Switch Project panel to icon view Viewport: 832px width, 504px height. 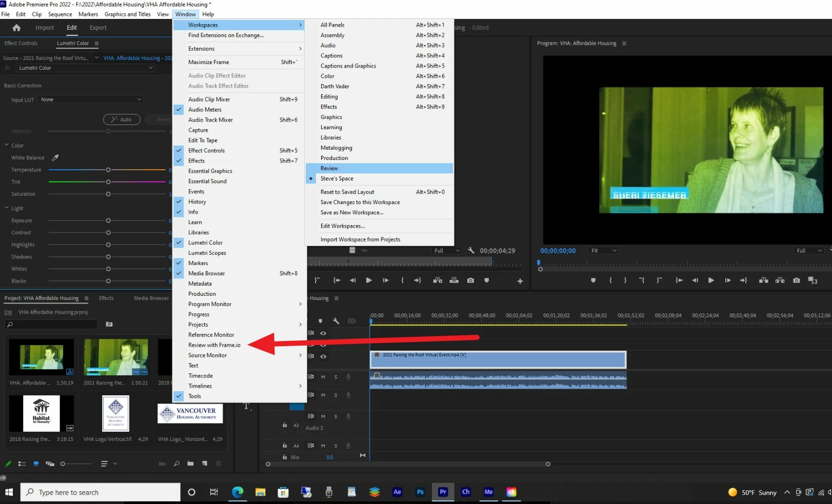[36, 463]
